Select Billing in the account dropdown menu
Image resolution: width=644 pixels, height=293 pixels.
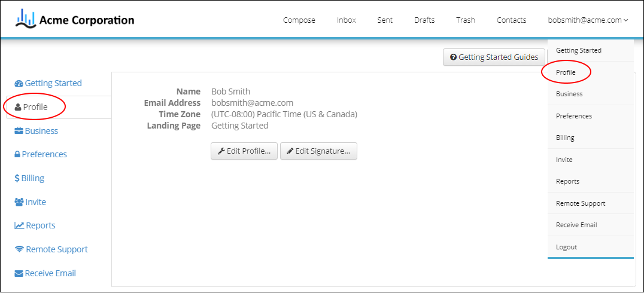[591, 138]
